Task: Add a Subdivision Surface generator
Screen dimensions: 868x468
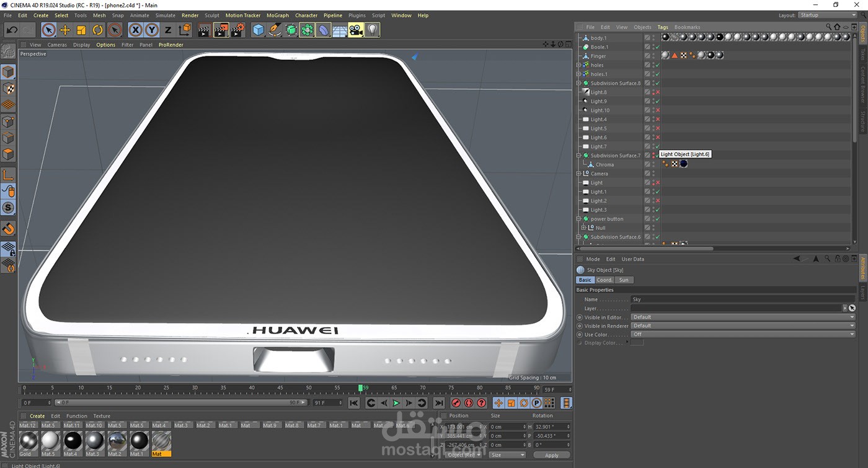Action: point(291,30)
